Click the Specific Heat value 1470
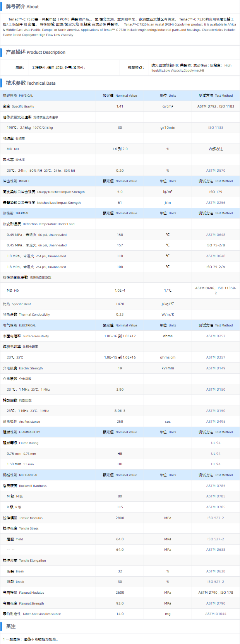 (120, 304)
